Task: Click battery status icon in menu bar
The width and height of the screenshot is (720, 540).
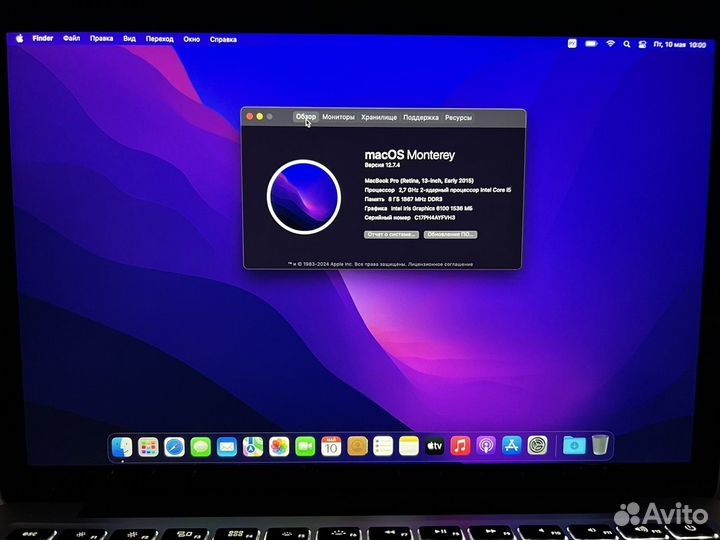Action: pos(591,44)
